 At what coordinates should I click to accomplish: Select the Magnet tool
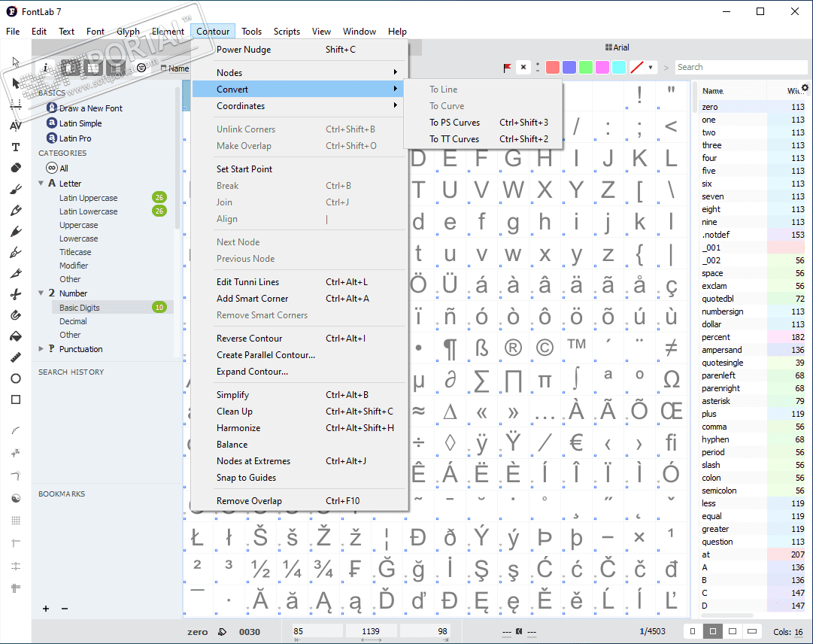point(16,315)
